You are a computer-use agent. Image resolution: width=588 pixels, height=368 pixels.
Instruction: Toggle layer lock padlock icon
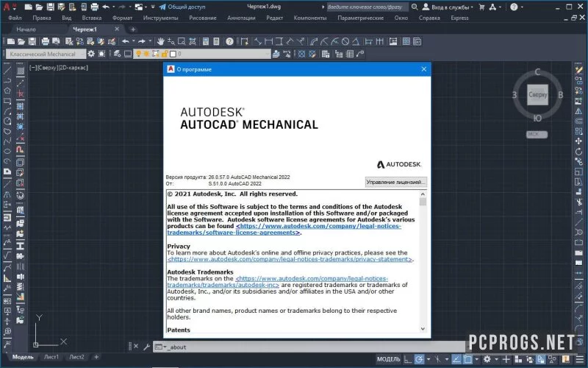(x=164, y=54)
